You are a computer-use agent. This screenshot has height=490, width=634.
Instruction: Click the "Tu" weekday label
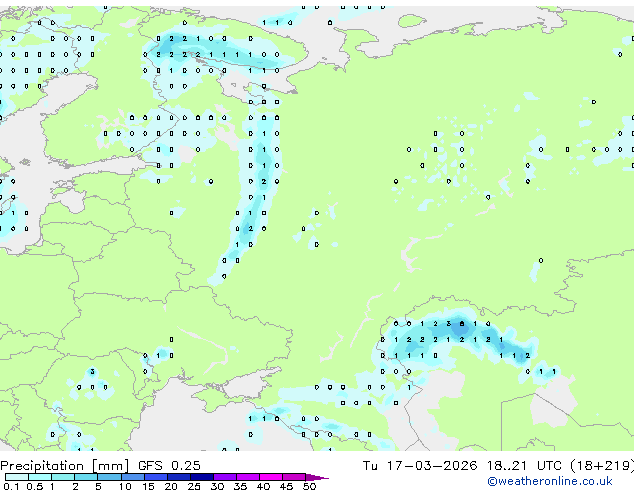370,466
